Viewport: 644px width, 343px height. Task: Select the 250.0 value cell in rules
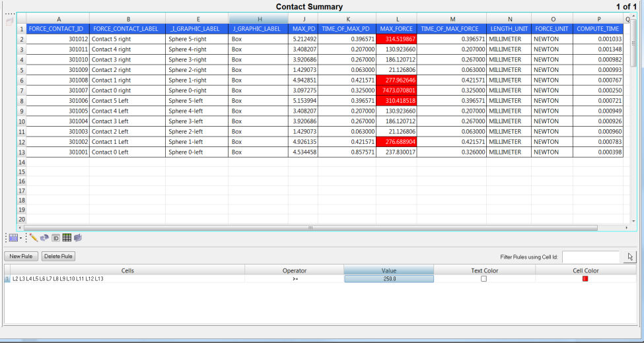[388, 278]
